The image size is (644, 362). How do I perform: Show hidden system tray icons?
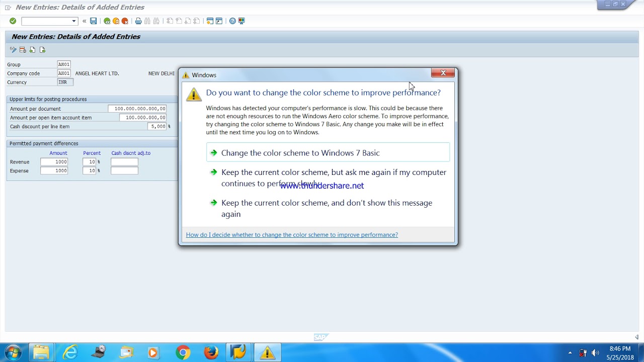pos(570,353)
